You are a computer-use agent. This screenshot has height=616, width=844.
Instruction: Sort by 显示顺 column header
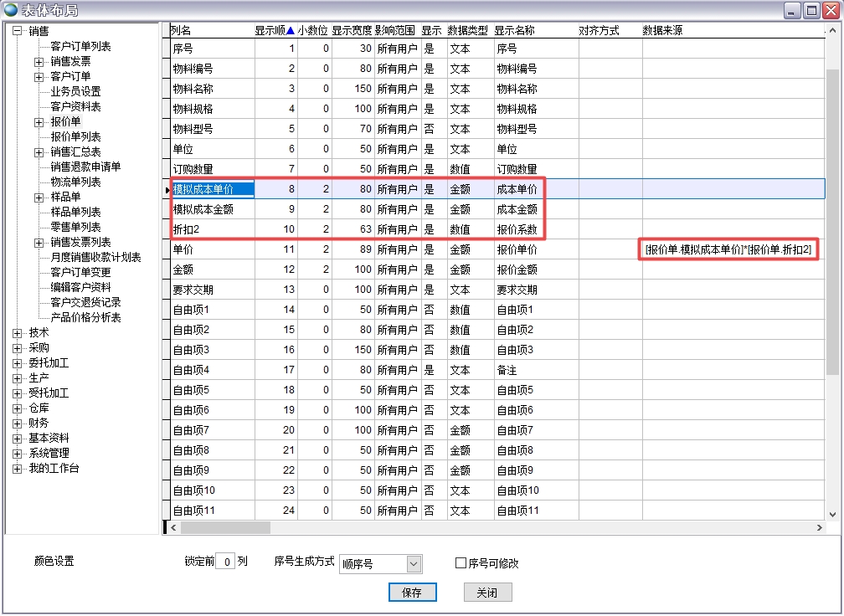coord(274,30)
